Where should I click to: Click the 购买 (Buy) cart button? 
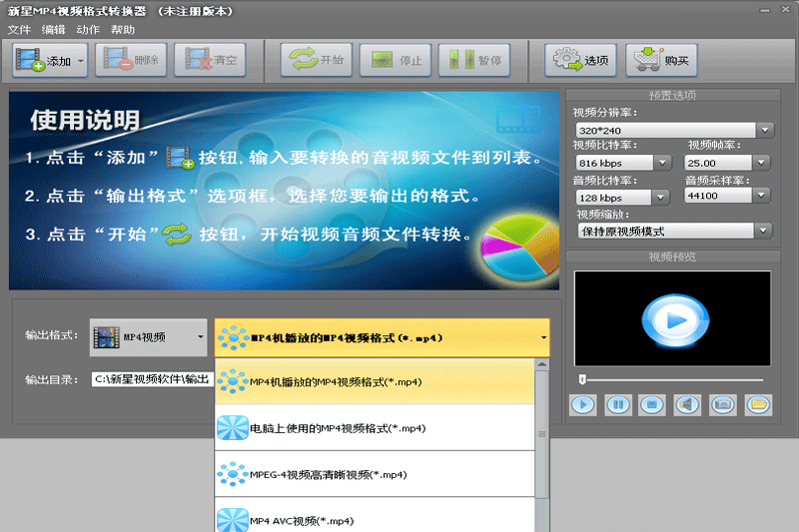(661, 60)
